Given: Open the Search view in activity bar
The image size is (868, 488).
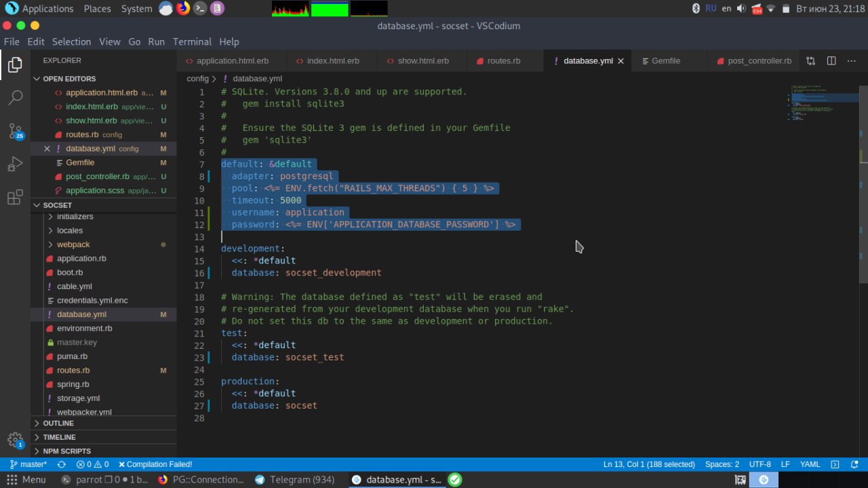Looking at the screenshot, I should coord(15,98).
